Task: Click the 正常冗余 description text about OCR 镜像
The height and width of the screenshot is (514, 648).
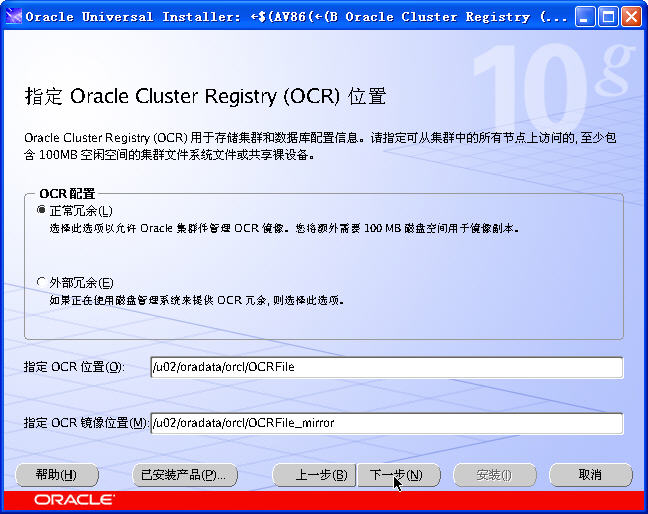Action: tap(284, 228)
